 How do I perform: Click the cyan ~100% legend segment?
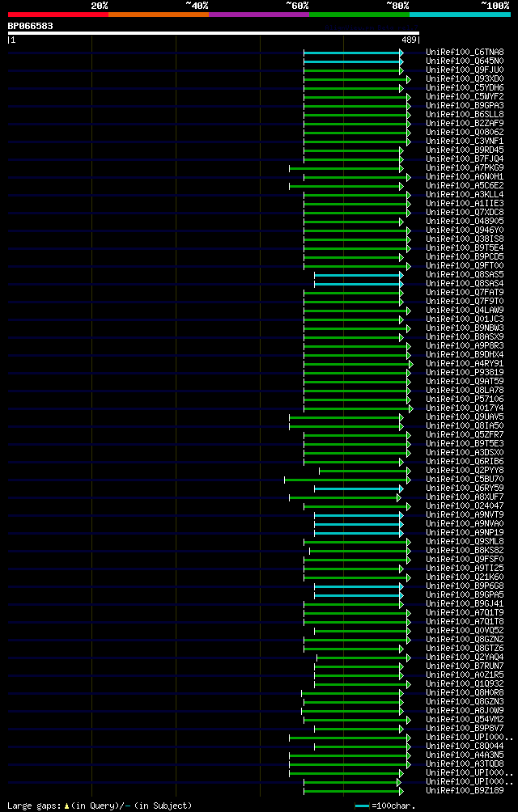[460, 15]
